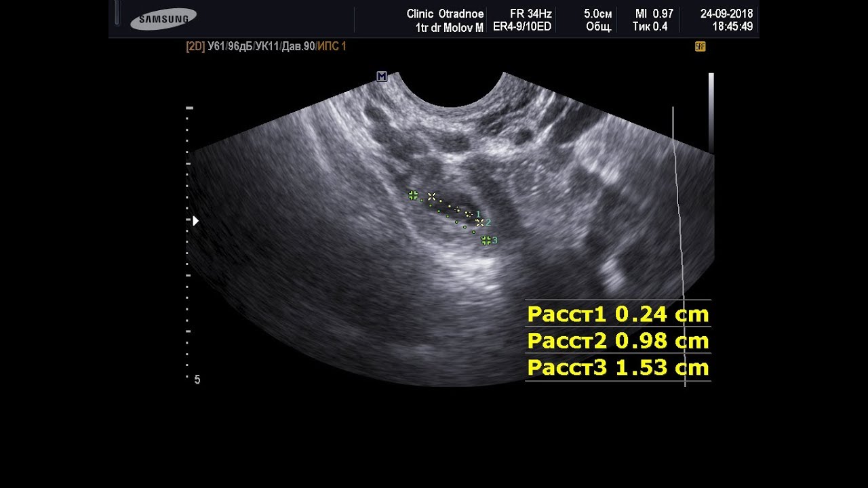Click the Samsung logo
The width and height of the screenshot is (868, 488).
pyautogui.click(x=163, y=19)
